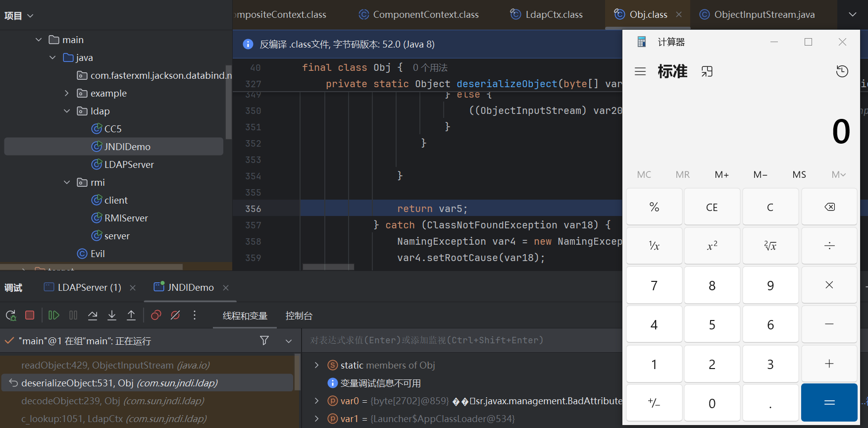This screenshot has width=868, height=428.
Task: Expand var0 variable node
Action: click(x=316, y=401)
